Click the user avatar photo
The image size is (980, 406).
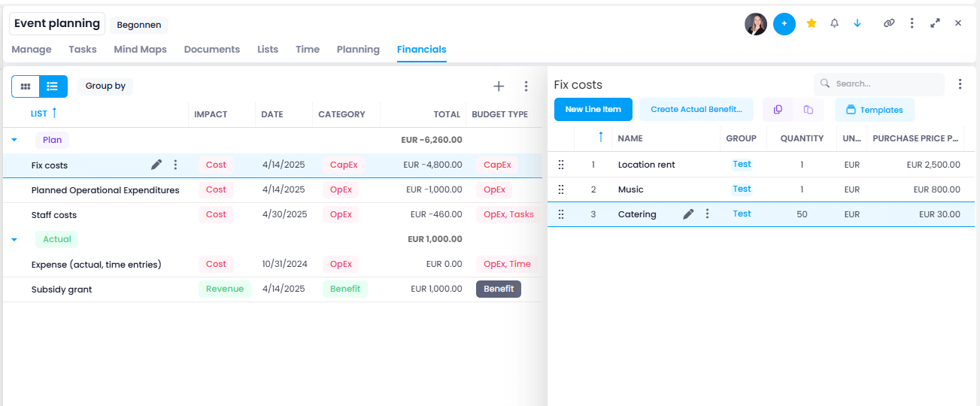tap(756, 24)
